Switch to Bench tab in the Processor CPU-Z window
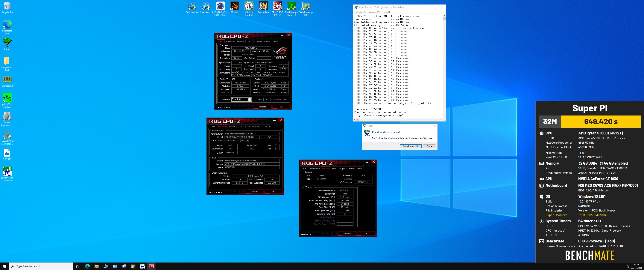 [x=267, y=42]
